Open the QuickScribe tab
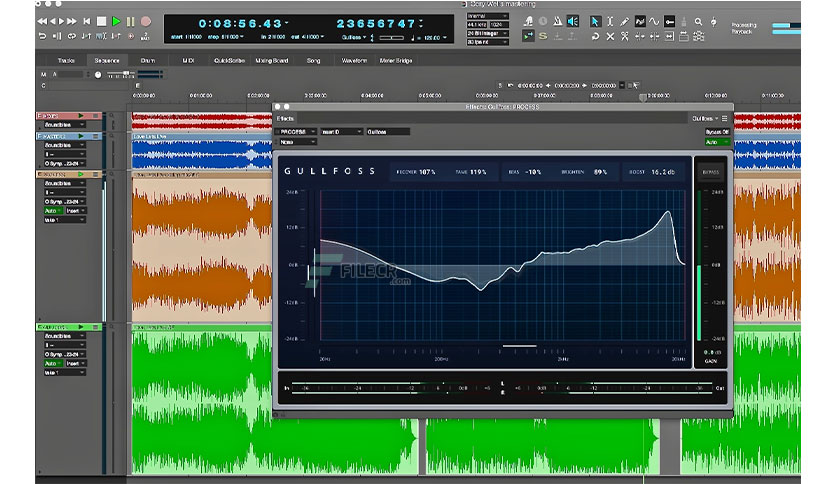Viewport: 836px width, 484px height. pos(229,60)
